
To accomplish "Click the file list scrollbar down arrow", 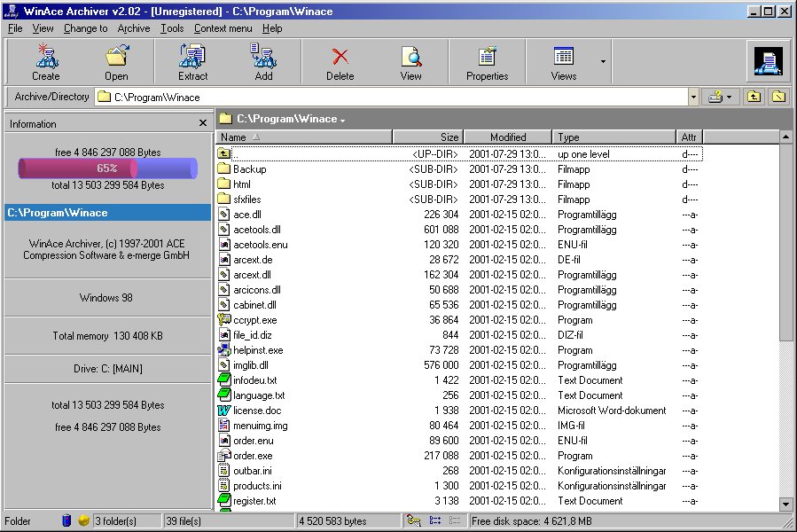I will click(785, 505).
